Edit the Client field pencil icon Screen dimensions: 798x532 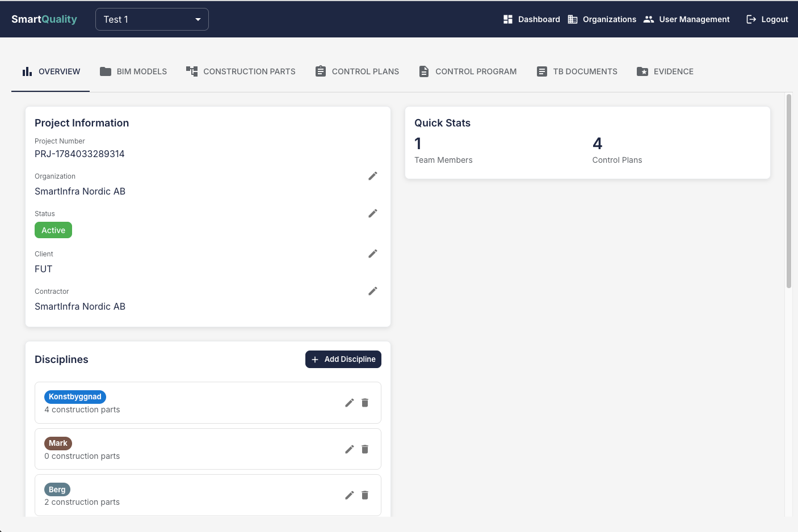click(373, 254)
